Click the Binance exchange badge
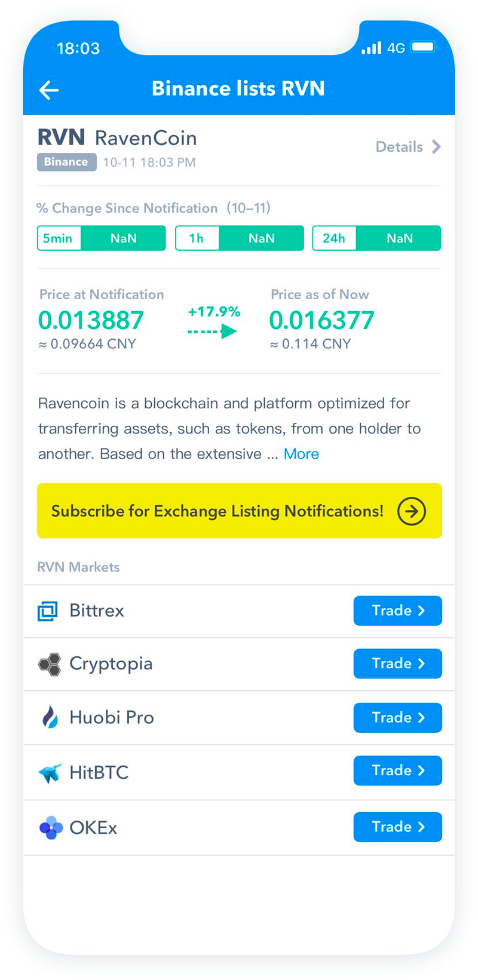 pyautogui.click(x=66, y=162)
